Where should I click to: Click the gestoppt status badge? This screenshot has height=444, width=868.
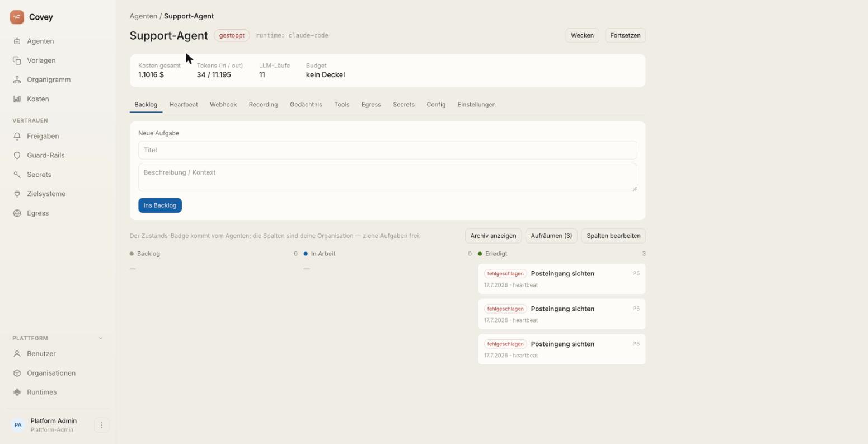232,35
